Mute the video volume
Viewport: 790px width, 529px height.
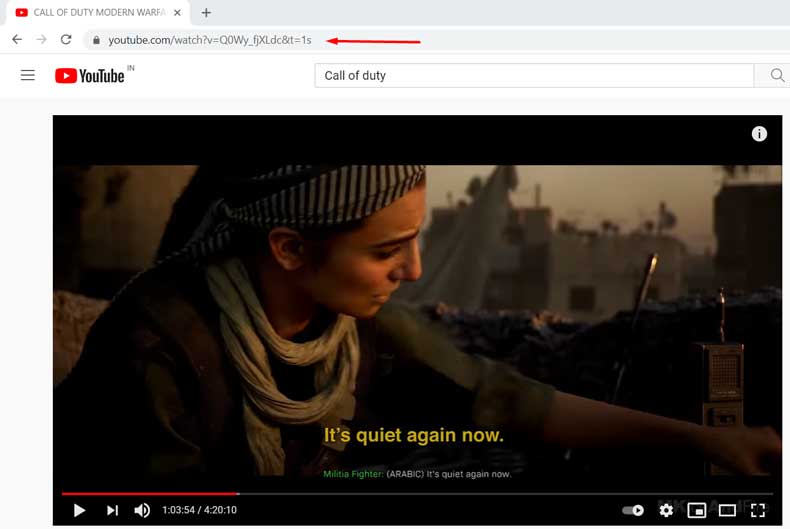click(142, 510)
